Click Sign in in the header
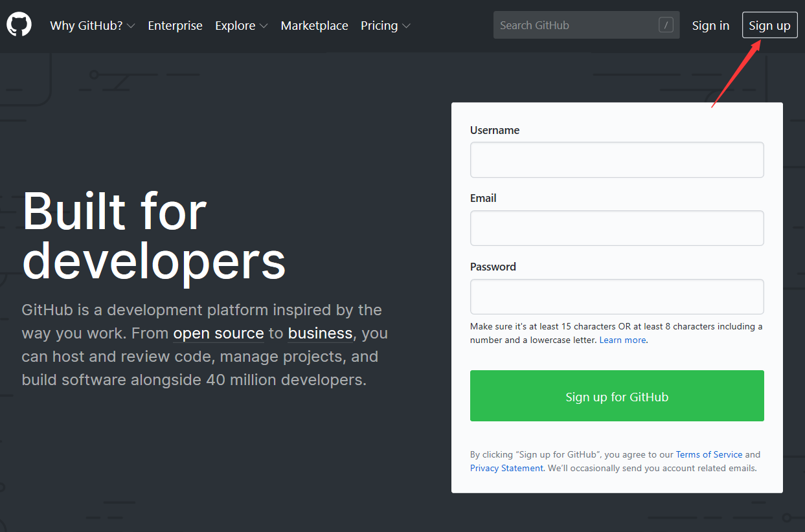The height and width of the screenshot is (532, 805). pos(710,26)
